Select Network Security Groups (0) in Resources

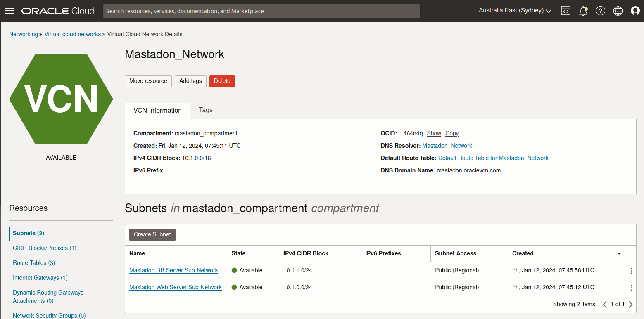(x=49, y=316)
